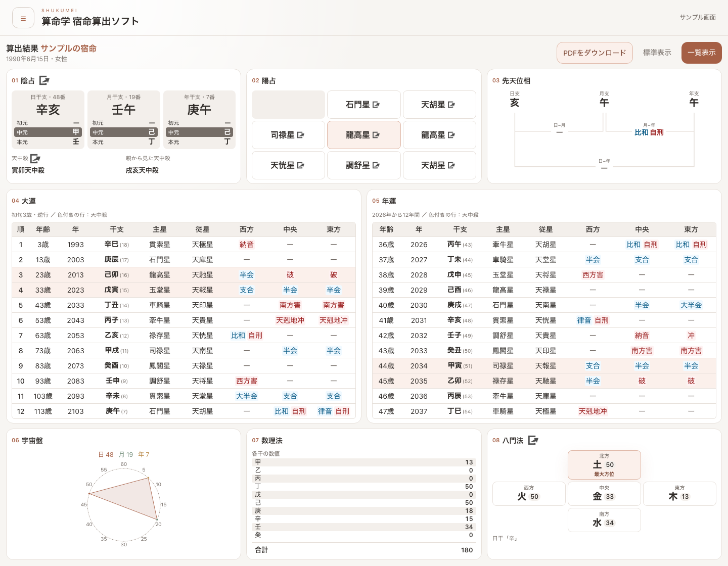Screen dimensions: 728x566
Task: Click 寅卯天中殺 text
Action: [x=28, y=170]
